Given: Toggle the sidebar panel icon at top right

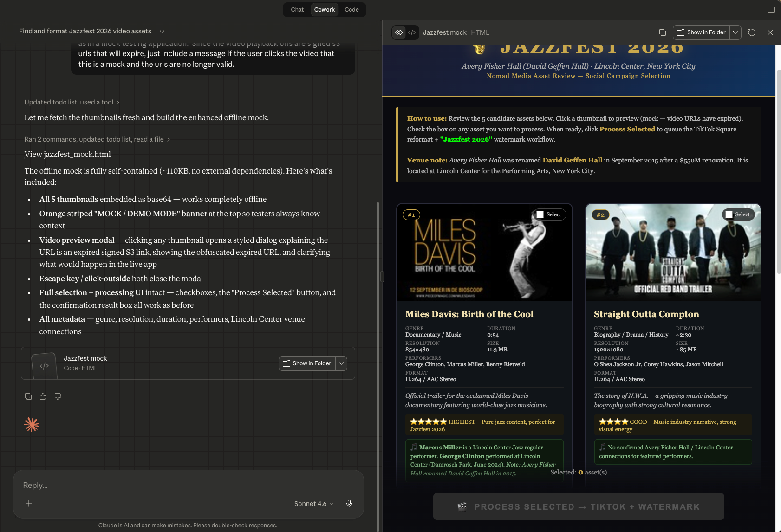Looking at the screenshot, I should [x=771, y=10].
